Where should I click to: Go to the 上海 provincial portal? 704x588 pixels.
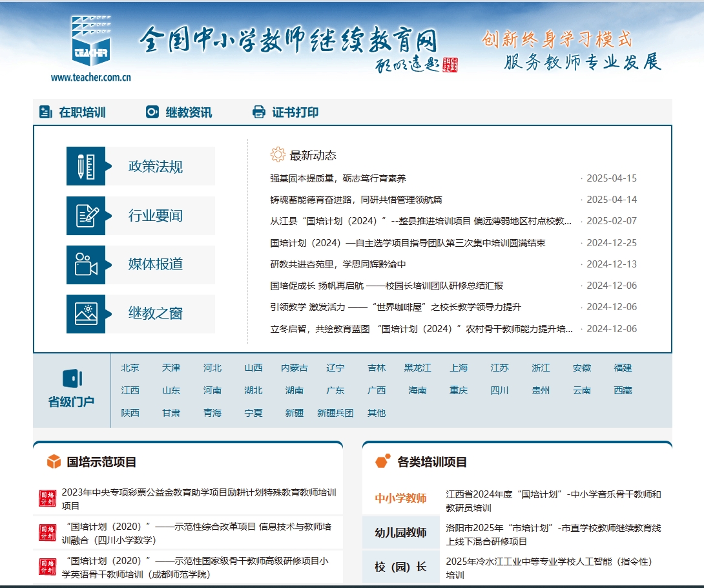459,368
